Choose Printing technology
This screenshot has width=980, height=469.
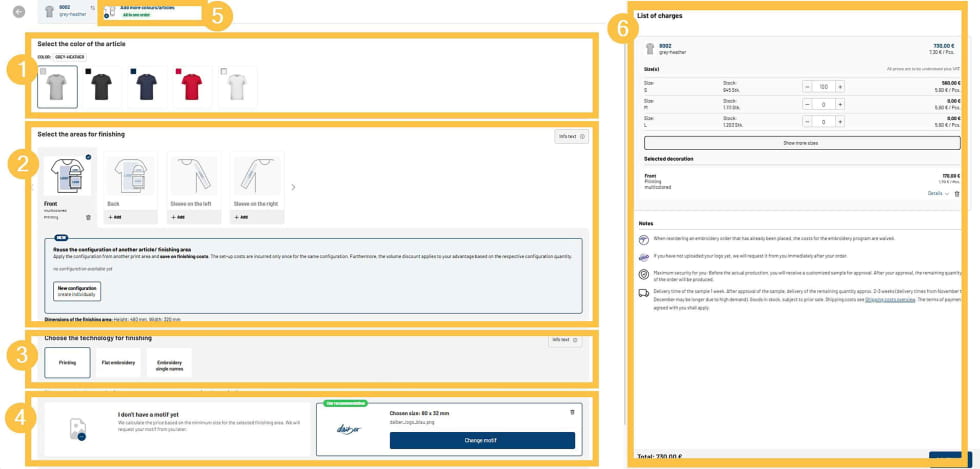[x=68, y=363]
